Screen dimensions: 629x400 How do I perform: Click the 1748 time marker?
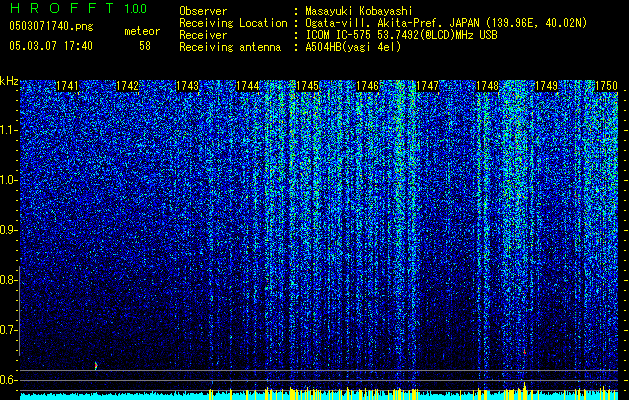pyautogui.click(x=487, y=86)
